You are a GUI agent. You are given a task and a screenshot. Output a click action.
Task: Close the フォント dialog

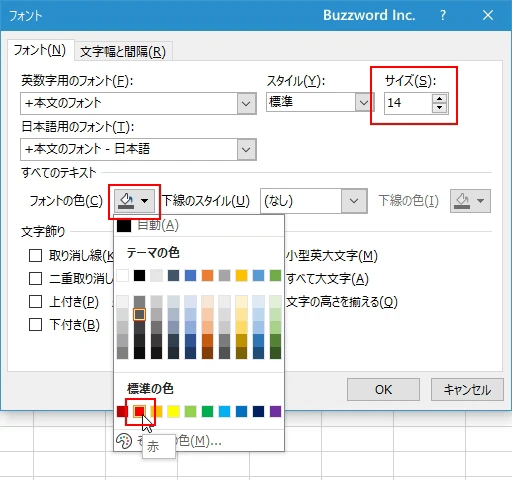[x=488, y=15]
